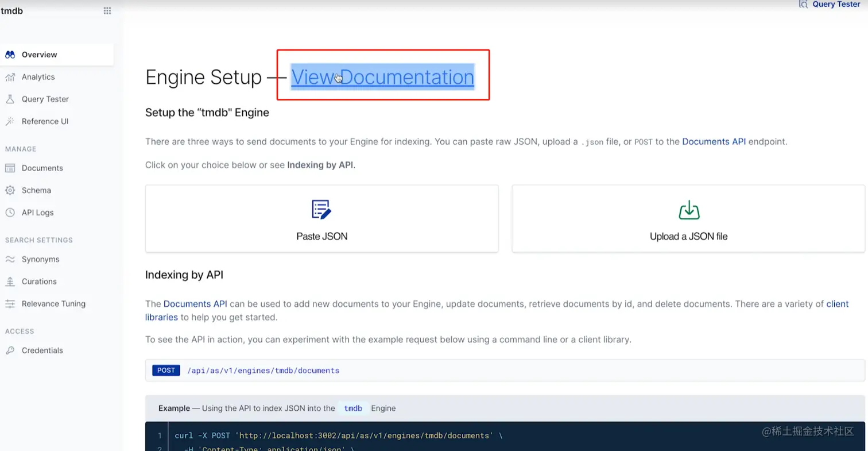The width and height of the screenshot is (868, 451).
Task: Click the Setup the "tmdb" Engine heading
Action: [x=207, y=113]
